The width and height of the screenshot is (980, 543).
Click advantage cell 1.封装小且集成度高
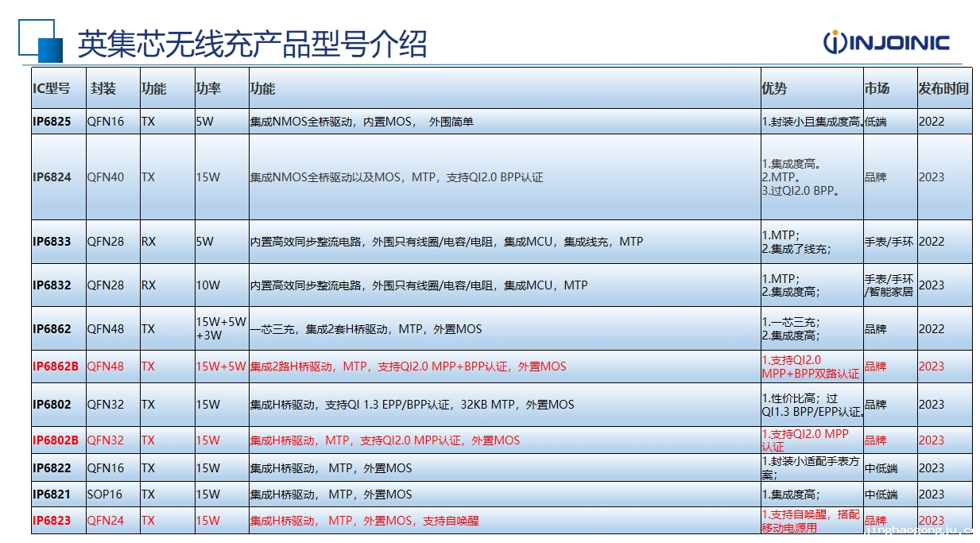pyautogui.click(x=812, y=122)
